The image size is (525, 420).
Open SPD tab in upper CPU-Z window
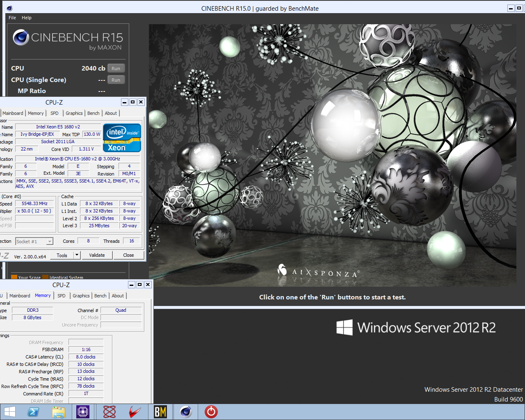55,113
